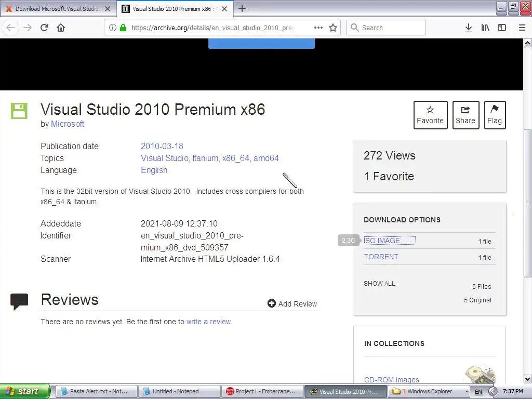
Task: Open the Visual Studio topic link
Action: [165, 158]
